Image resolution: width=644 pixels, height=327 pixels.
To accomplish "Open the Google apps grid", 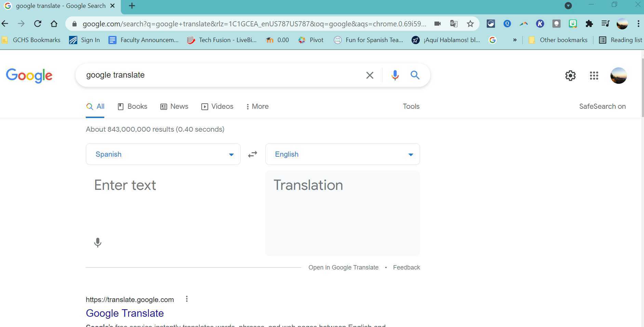I will click(x=594, y=76).
